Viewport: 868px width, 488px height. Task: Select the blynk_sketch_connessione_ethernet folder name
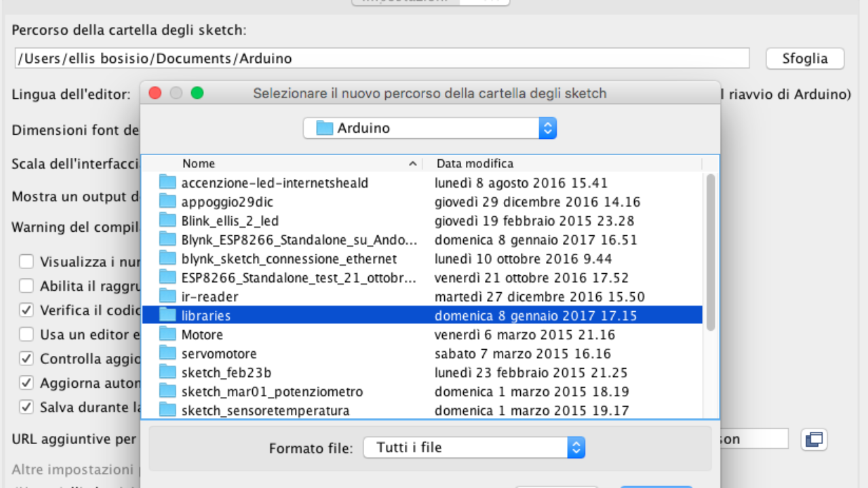pyautogui.click(x=289, y=259)
